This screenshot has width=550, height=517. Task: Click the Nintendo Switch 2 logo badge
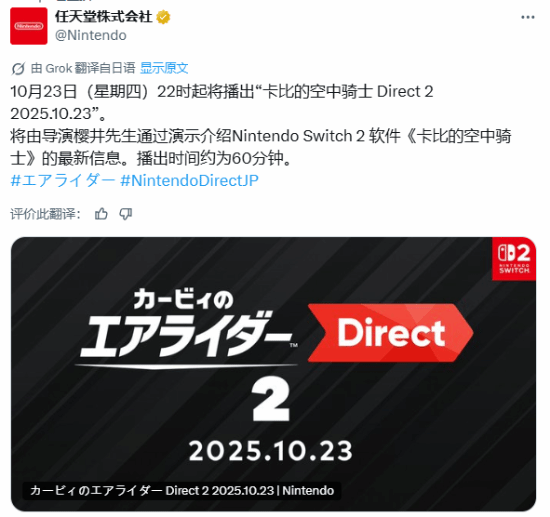pyautogui.click(x=514, y=259)
